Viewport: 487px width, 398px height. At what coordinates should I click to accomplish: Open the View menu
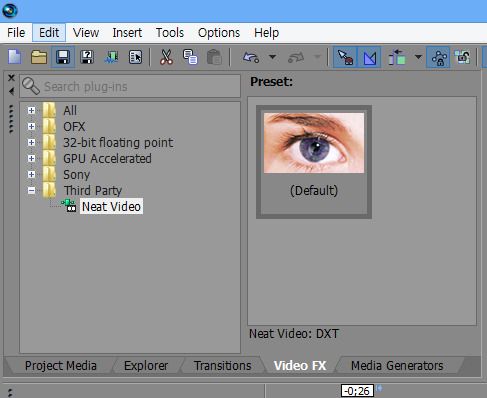click(x=86, y=33)
